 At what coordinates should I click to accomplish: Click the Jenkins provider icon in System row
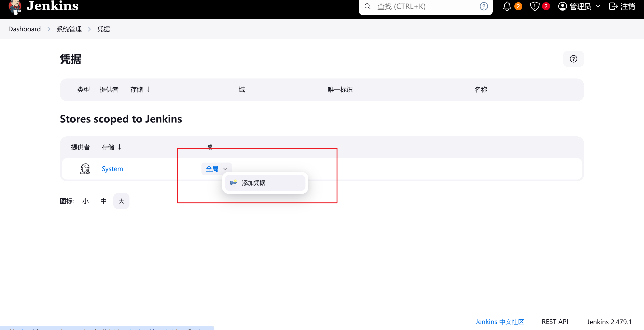pyautogui.click(x=85, y=169)
